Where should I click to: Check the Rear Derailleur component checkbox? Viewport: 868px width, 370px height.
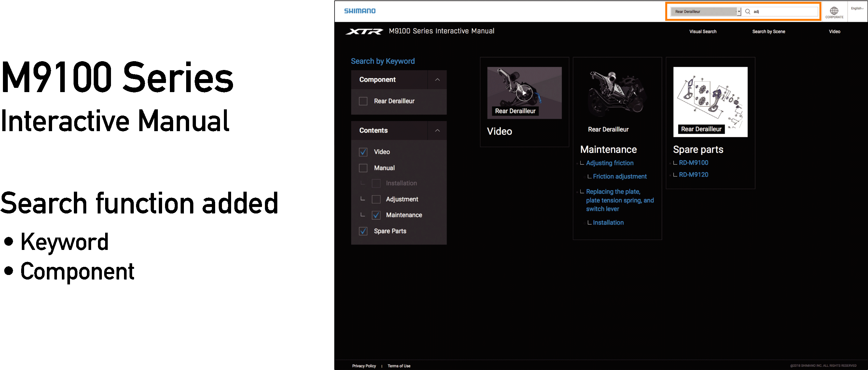[x=363, y=101]
